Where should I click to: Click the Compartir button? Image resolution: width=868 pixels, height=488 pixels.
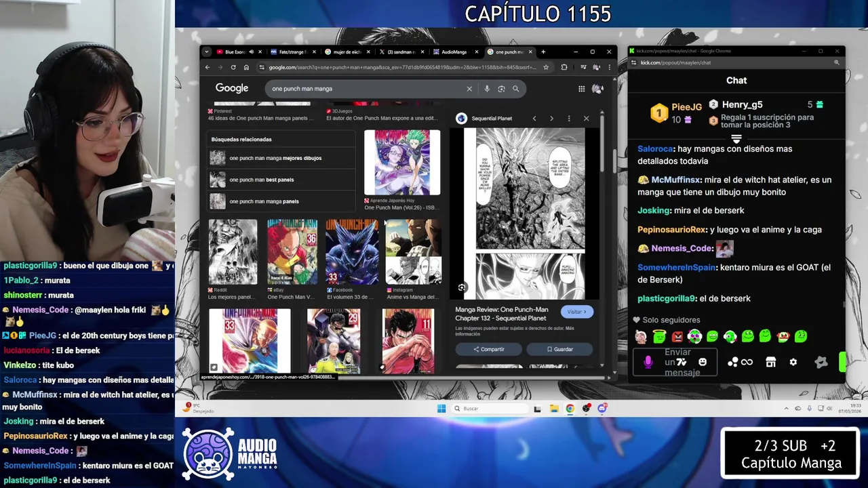[x=488, y=349]
